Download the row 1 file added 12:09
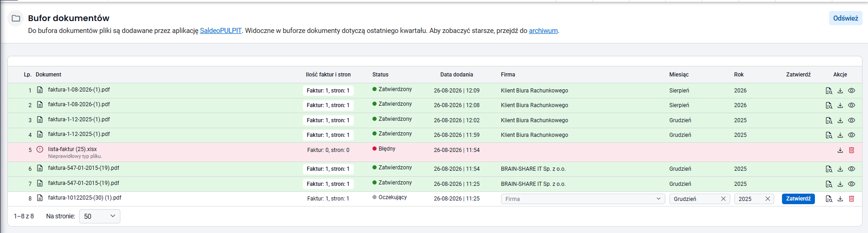The image size is (868, 233). tap(840, 91)
